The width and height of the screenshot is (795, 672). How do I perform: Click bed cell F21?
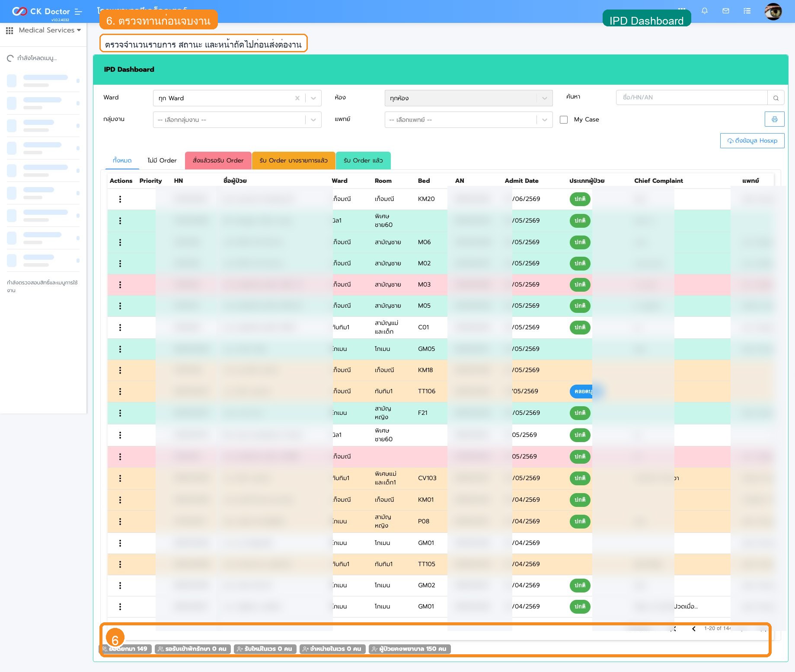click(x=422, y=413)
